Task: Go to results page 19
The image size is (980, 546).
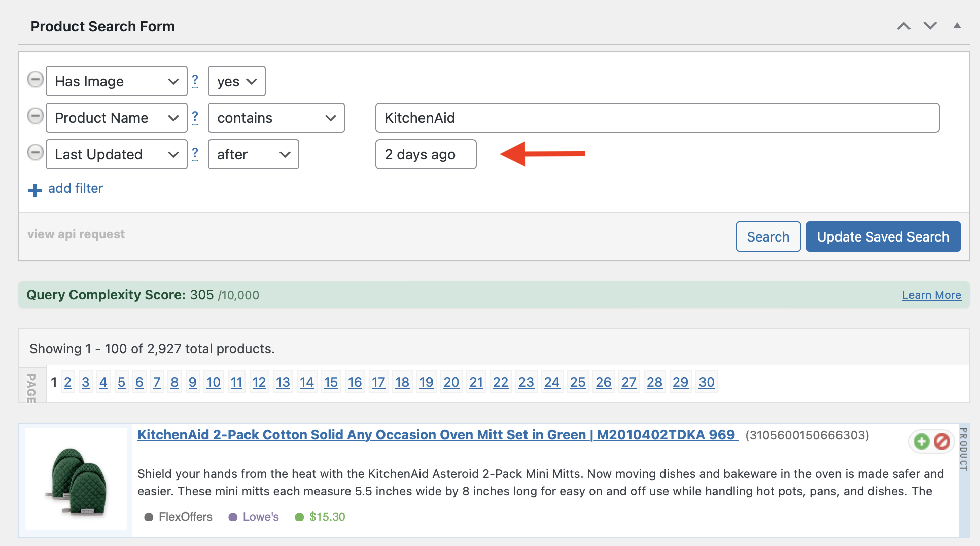Action: tap(427, 382)
